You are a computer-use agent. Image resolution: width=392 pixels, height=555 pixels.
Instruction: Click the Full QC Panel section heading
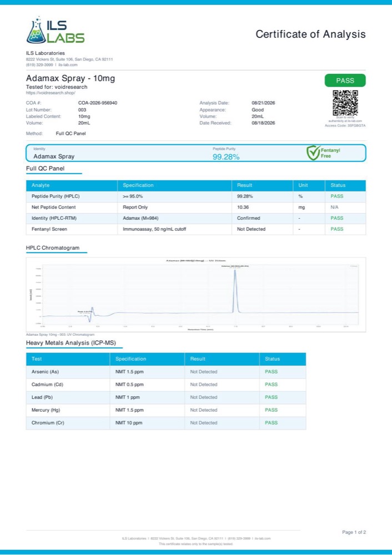coord(46,169)
